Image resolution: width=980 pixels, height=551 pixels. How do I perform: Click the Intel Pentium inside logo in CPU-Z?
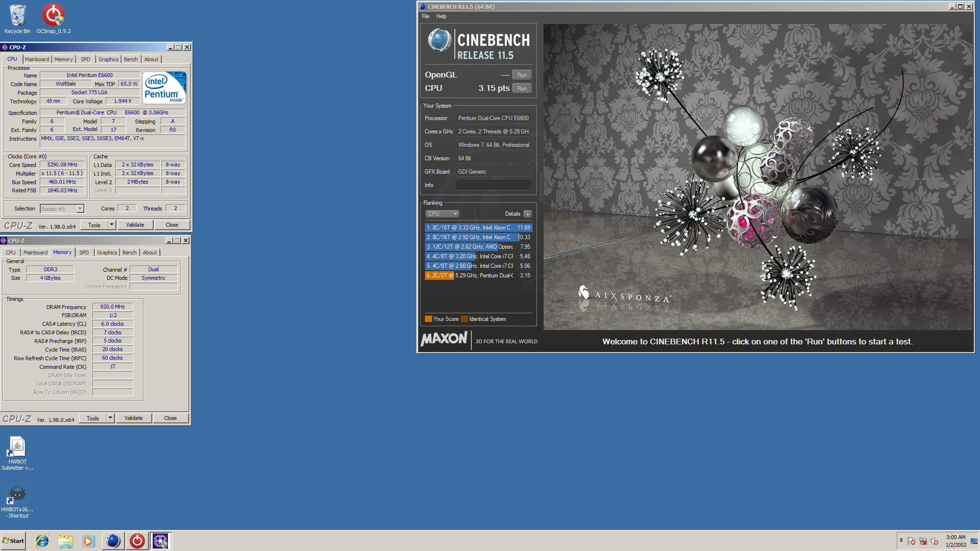point(165,88)
